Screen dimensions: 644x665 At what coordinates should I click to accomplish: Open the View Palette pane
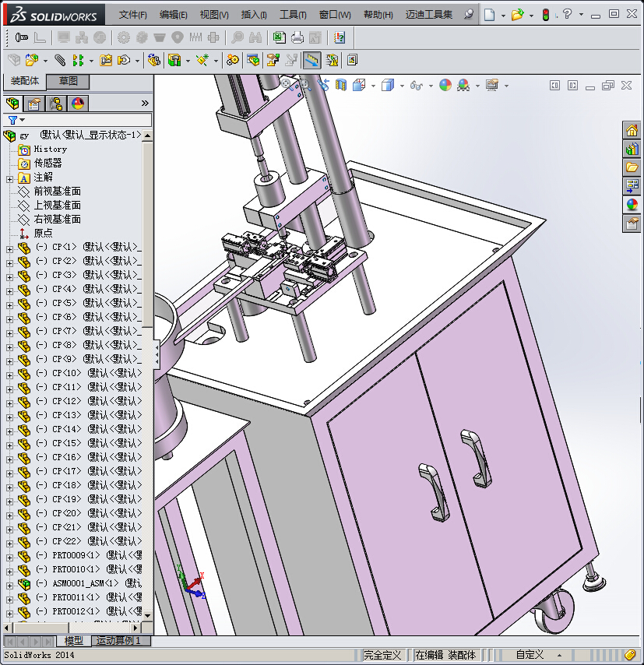tap(632, 186)
